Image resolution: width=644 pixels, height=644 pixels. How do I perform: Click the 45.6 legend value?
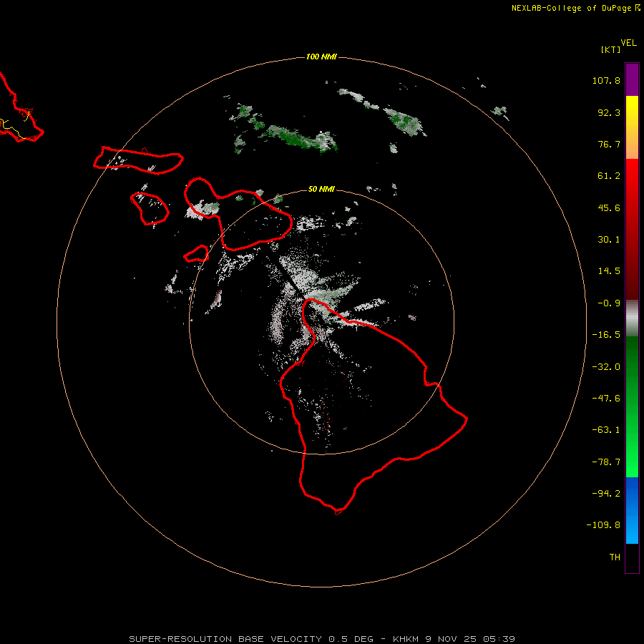click(x=609, y=208)
